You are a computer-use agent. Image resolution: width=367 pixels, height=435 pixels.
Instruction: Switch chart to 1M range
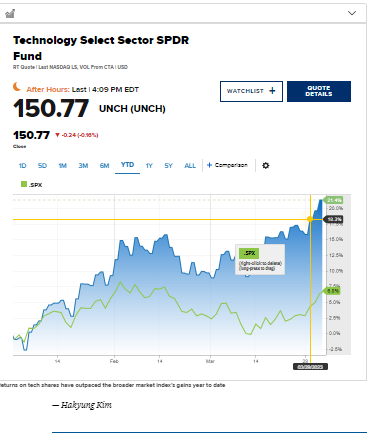click(x=63, y=166)
